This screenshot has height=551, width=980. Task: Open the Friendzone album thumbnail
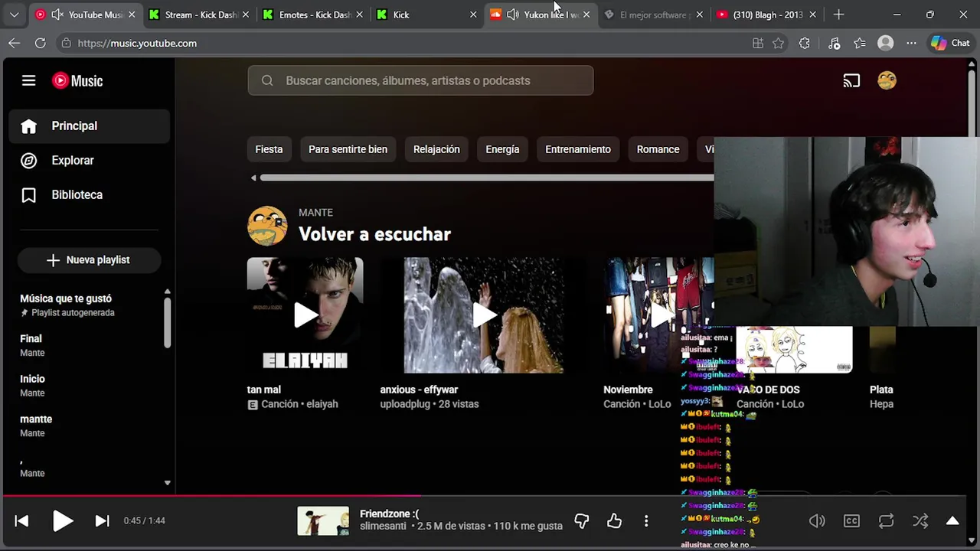coord(323,521)
